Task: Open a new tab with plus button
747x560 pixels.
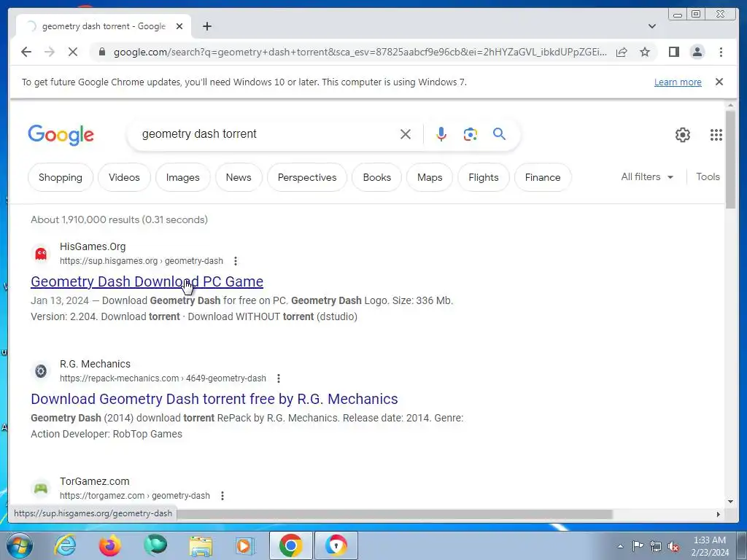Action: pos(206,26)
